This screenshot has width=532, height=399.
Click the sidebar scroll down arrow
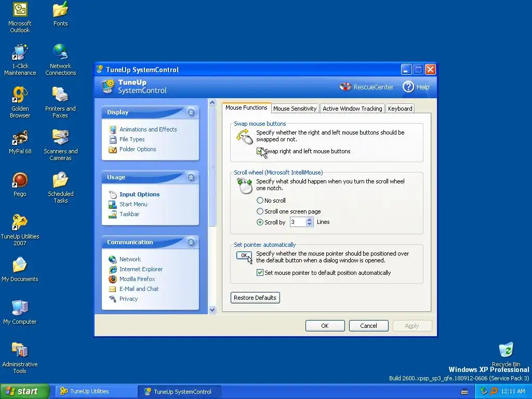click(x=212, y=310)
